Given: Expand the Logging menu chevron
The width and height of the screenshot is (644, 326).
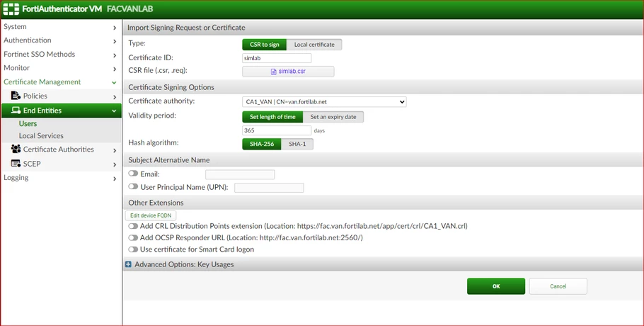Looking at the screenshot, I should point(115,179).
